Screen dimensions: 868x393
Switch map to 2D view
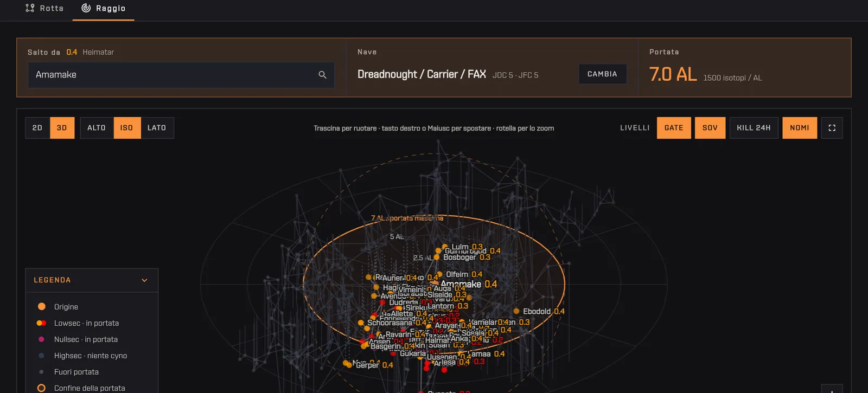click(x=37, y=128)
